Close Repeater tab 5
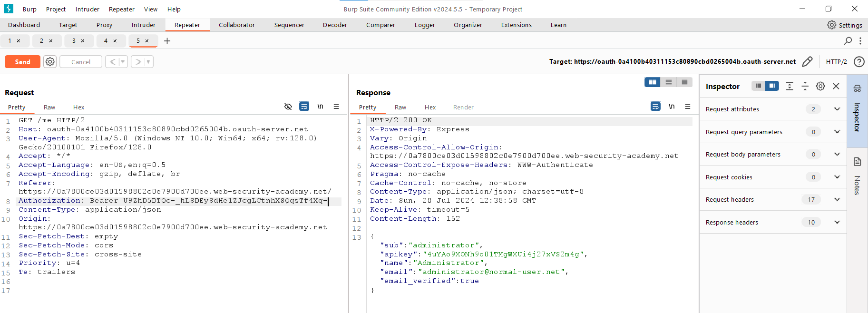The width and height of the screenshot is (868, 313). 147,41
